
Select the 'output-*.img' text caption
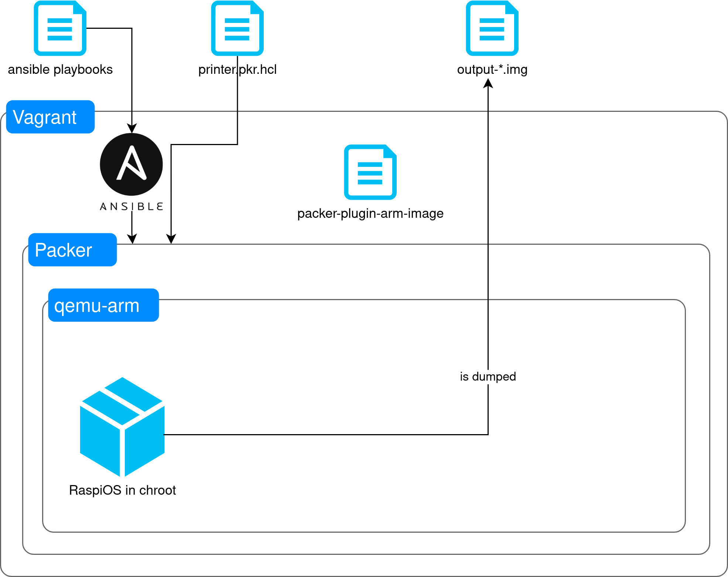492,69
